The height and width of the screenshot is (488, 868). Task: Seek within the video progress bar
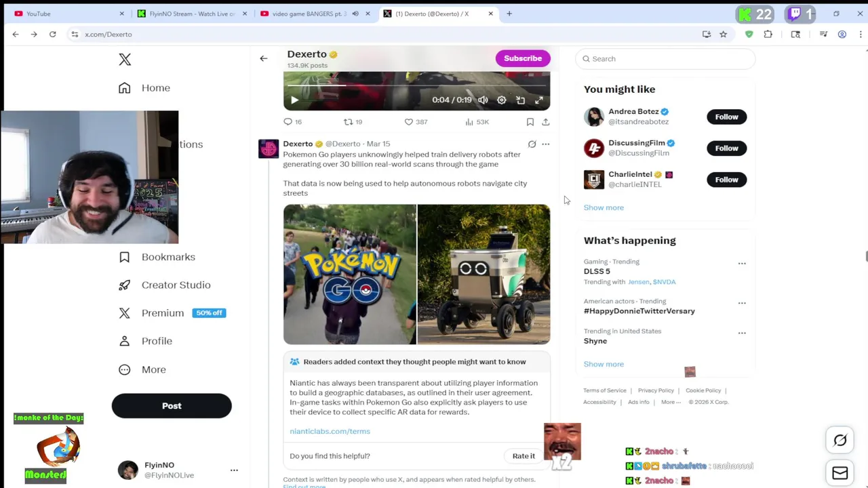(416, 86)
